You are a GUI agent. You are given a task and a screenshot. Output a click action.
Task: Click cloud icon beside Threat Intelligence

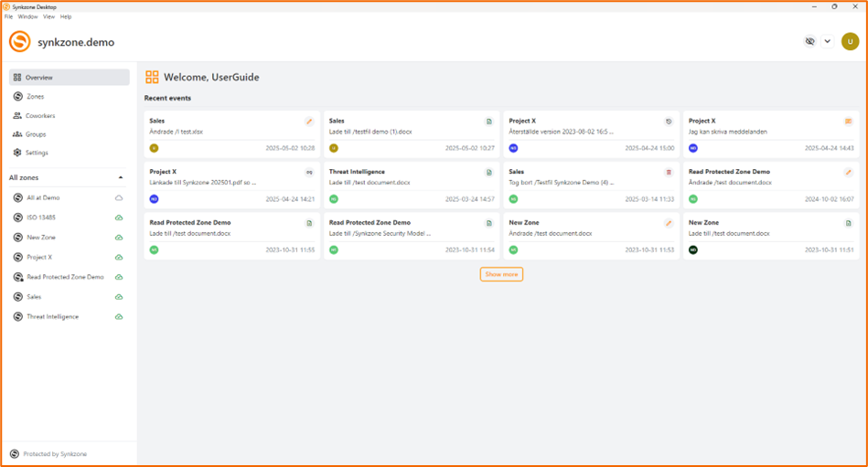point(119,317)
